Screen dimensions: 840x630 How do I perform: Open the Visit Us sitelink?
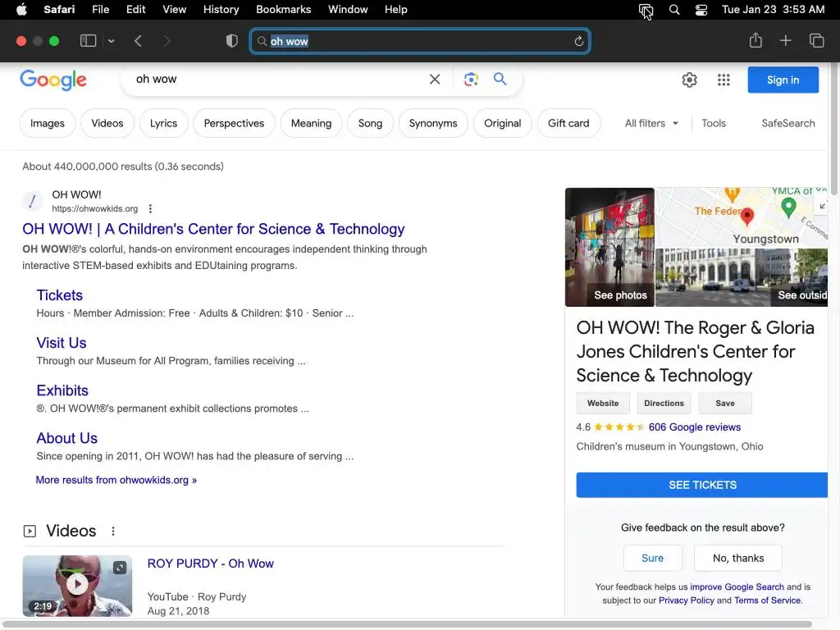coord(61,343)
